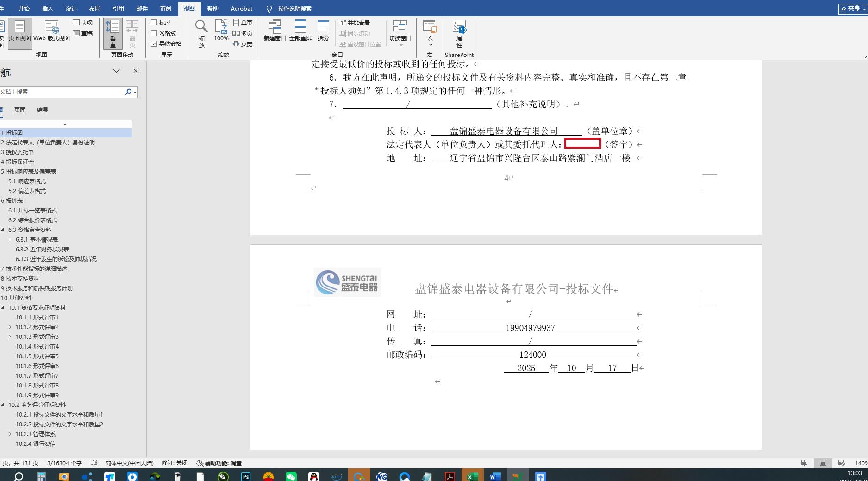The width and height of the screenshot is (868, 481).
Task: Choose One Page zoom (单页)
Action: (243, 23)
